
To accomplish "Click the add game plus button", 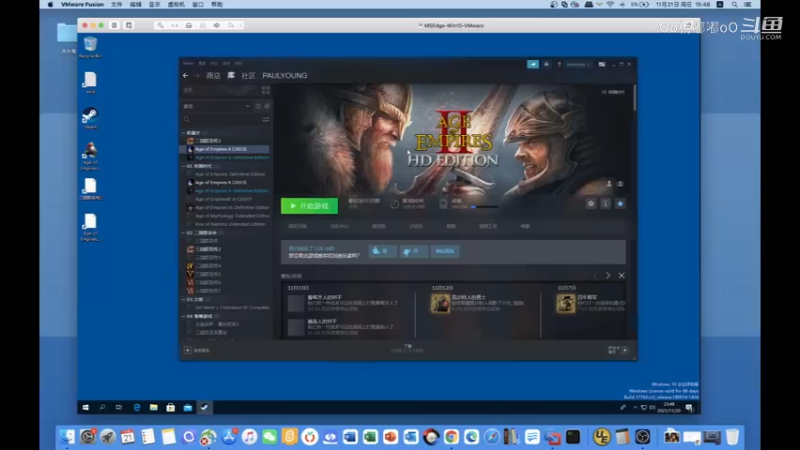I will (188, 350).
